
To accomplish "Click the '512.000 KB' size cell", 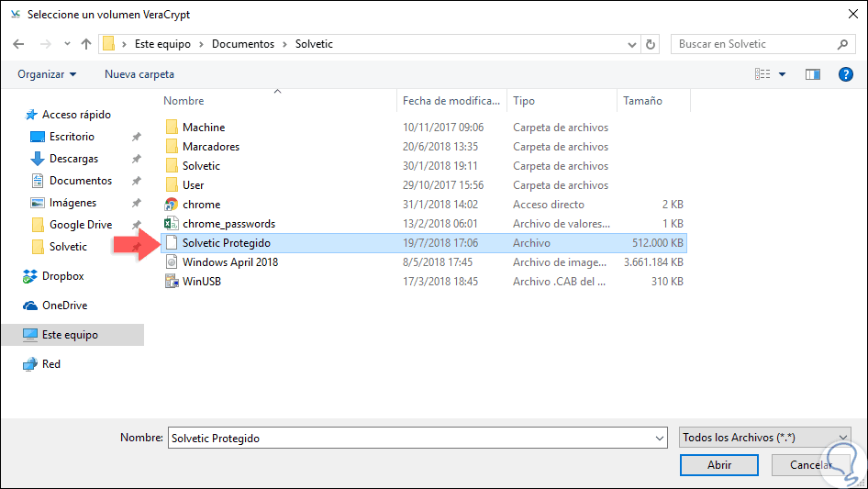I will click(x=658, y=243).
